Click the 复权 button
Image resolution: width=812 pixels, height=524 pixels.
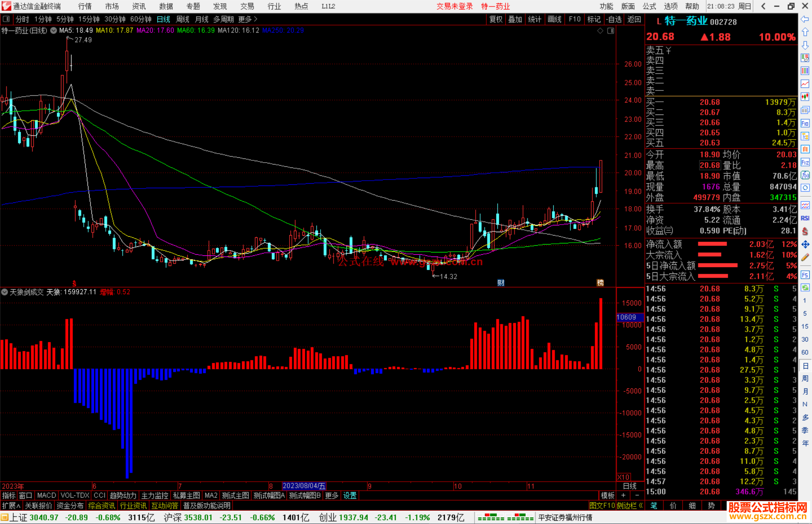pyautogui.click(x=496, y=19)
